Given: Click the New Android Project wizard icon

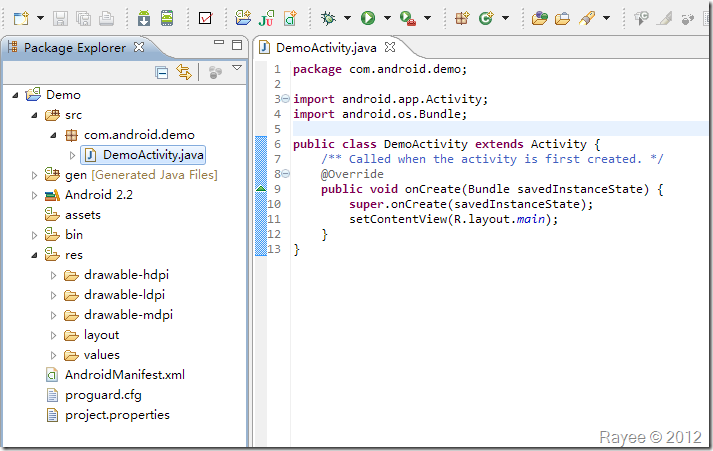Looking at the screenshot, I should pyautogui.click(x=242, y=18).
